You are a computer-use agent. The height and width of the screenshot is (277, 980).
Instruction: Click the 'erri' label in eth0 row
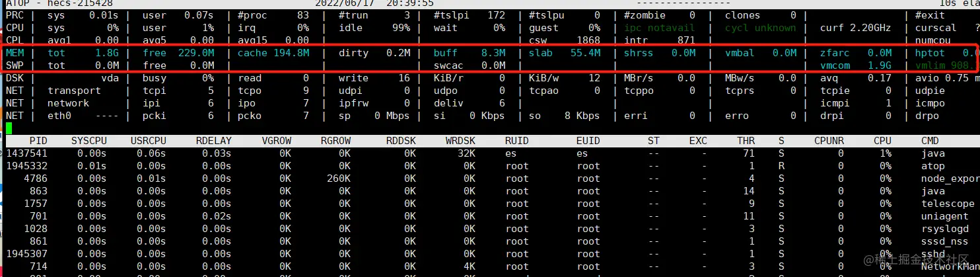pyautogui.click(x=635, y=116)
